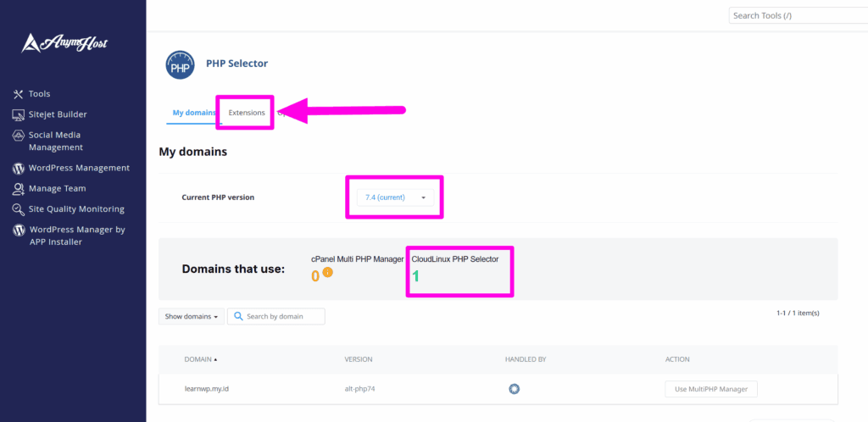Click the Site Quality Monitoring magnifier icon
Screen dimensions: 868x422
[x=19, y=209]
